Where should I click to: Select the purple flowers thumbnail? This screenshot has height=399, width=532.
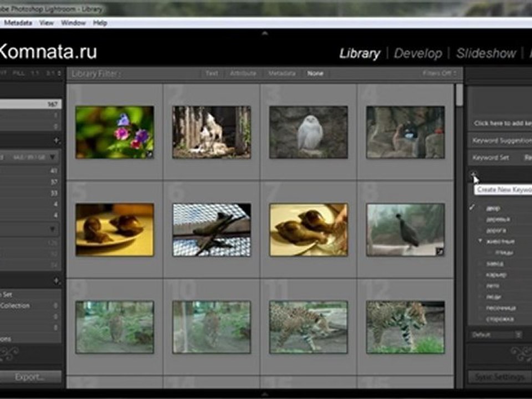point(115,132)
